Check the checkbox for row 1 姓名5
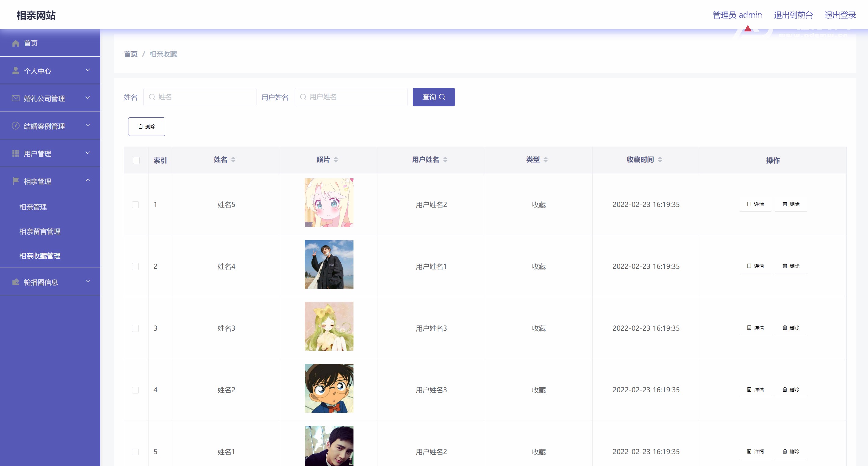 (135, 205)
